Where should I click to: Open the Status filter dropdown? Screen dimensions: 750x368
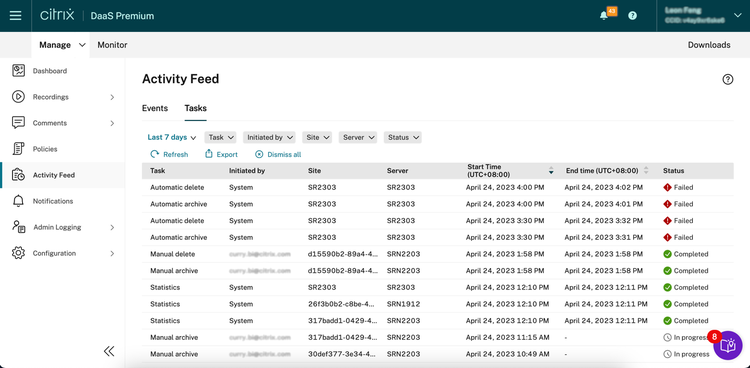tap(402, 137)
